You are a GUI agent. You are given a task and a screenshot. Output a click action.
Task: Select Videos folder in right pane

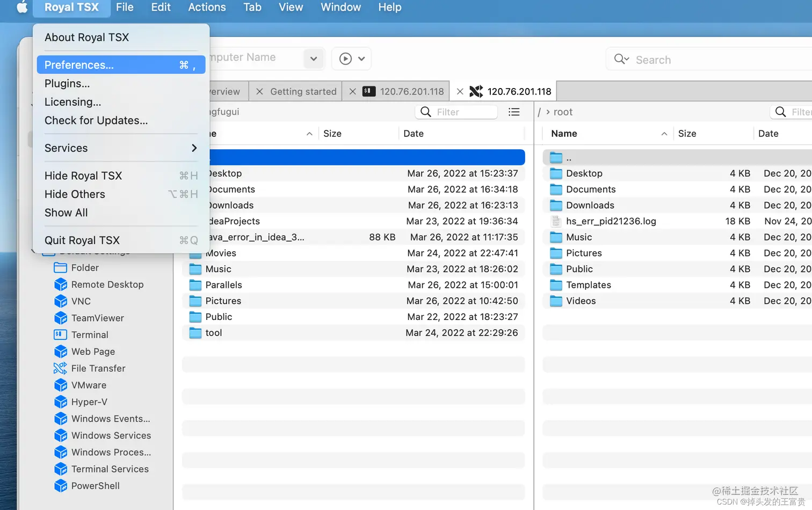pyautogui.click(x=677, y=301)
